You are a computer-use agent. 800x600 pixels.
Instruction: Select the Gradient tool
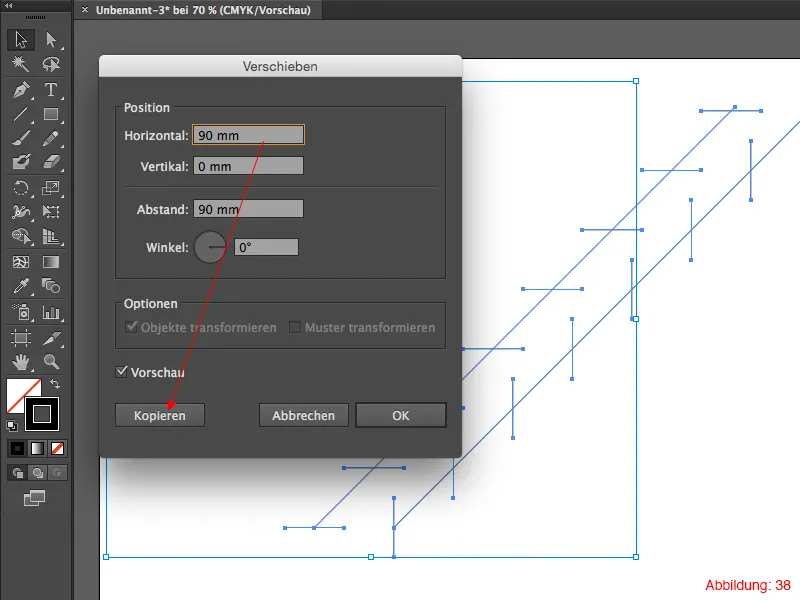coord(51,262)
